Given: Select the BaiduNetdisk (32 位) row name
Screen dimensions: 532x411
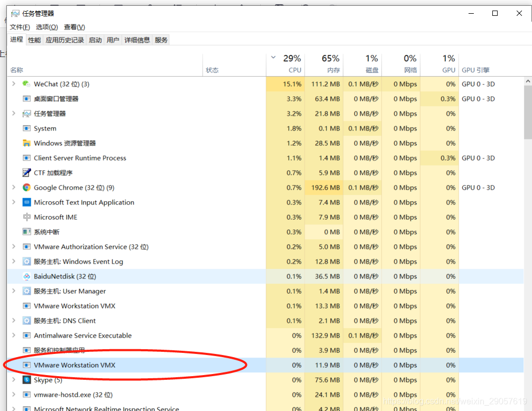Looking at the screenshot, I should [65, 276].
